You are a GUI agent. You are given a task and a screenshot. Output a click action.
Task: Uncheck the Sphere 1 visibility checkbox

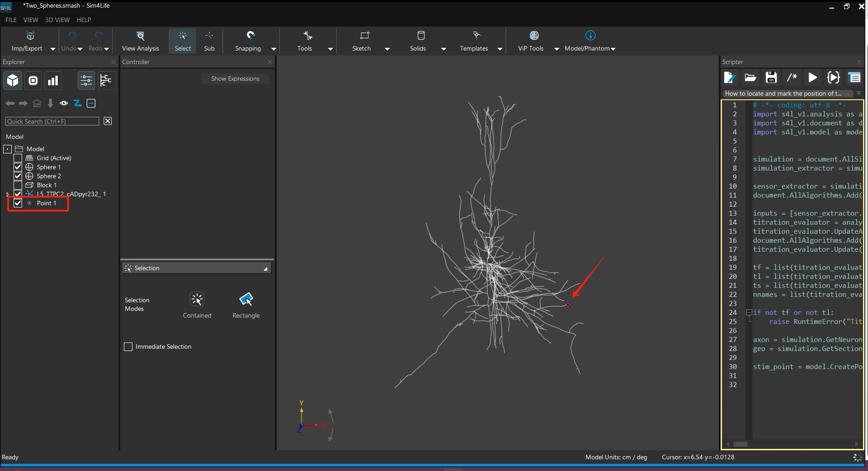coord(18,167)
